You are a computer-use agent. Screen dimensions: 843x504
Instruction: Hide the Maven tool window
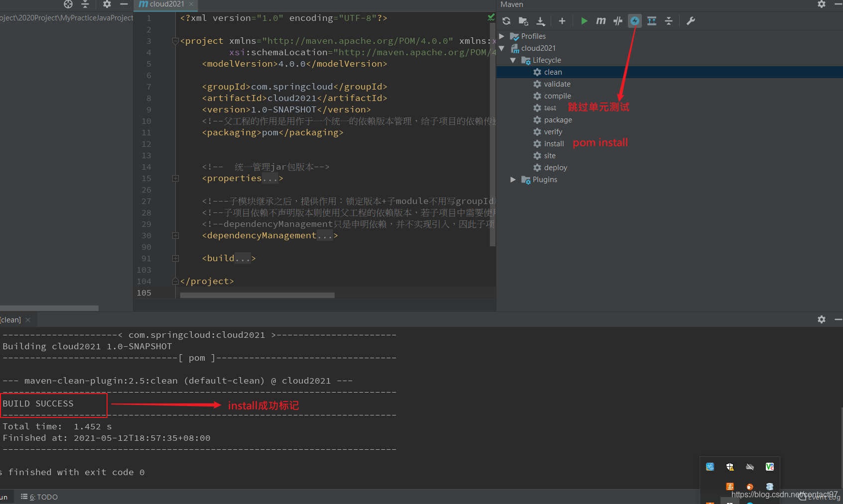(838, 4)
